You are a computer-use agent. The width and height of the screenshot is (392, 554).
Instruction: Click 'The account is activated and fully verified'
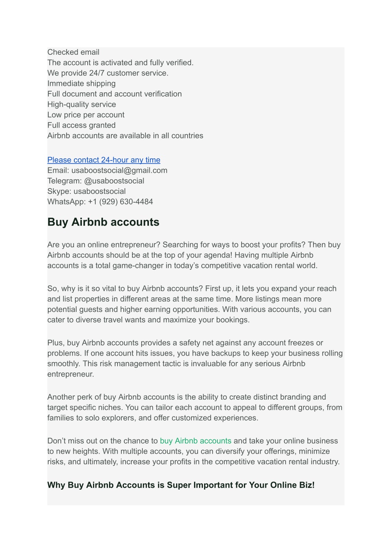point(121,62)
